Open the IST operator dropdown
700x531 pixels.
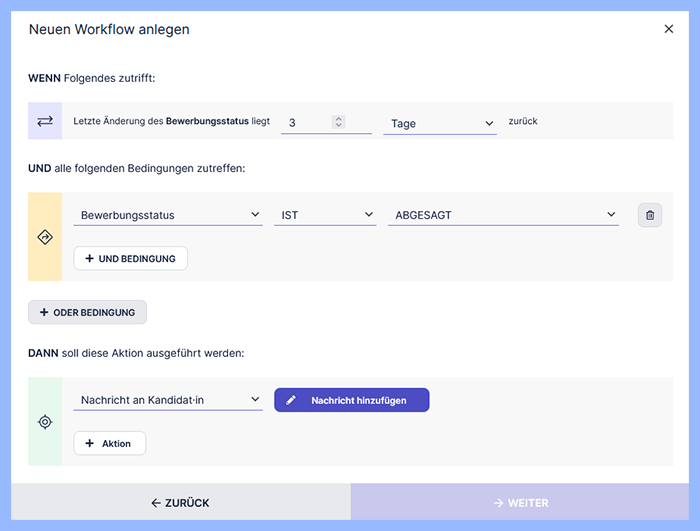click(325, 215)
